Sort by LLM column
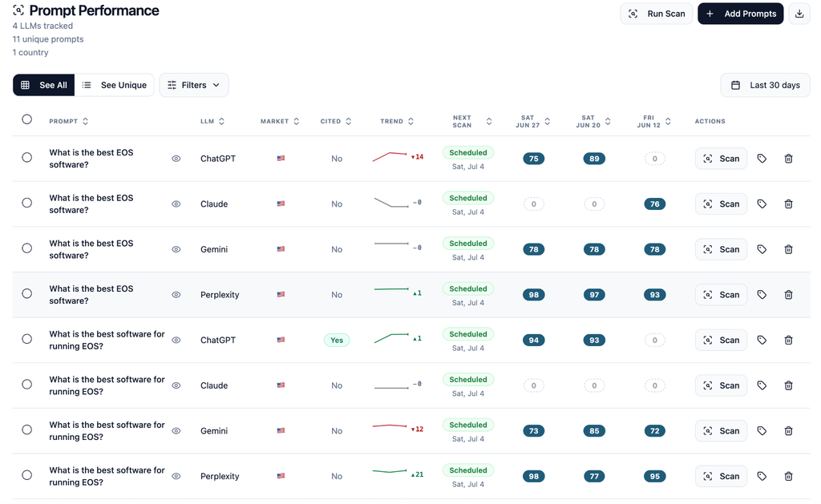Viewport: 821px width, 504px height. point(212,122)
